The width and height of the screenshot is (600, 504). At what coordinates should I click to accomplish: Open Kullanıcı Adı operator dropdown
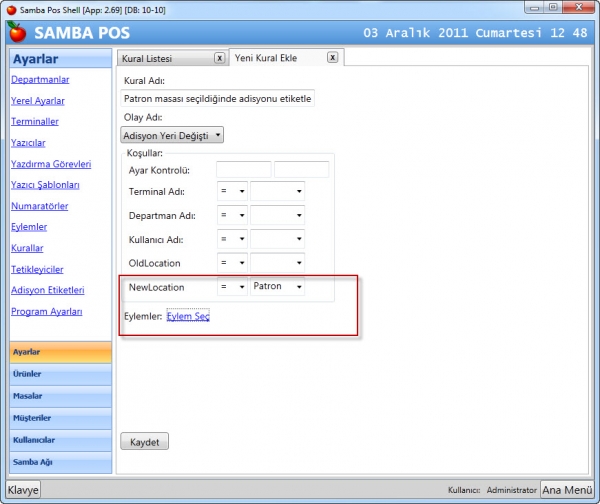click(x=232, y=239)
